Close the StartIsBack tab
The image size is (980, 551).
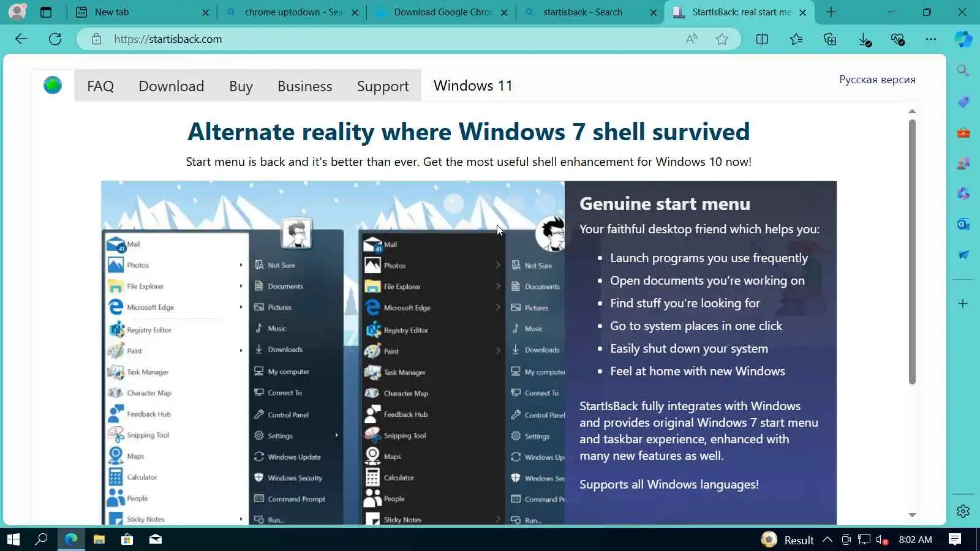802,12
